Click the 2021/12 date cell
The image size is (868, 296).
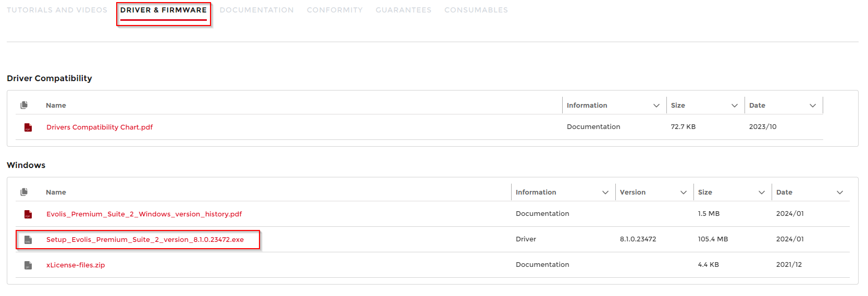point(789,265)
